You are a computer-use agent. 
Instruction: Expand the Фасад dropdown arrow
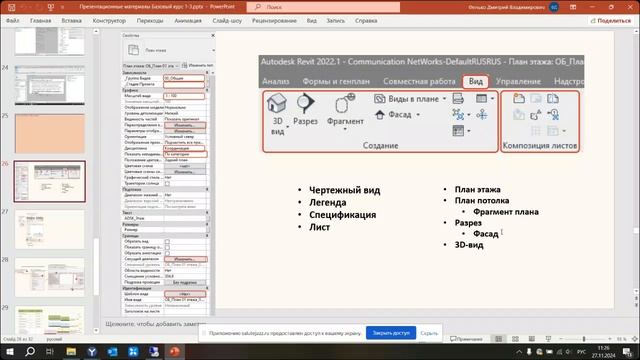pos(418,115)
